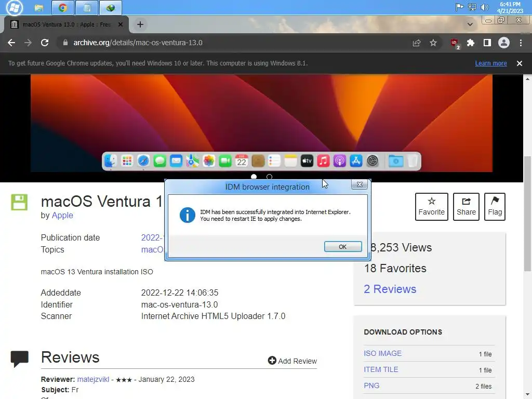Image resolution: width=532 pixels, height=399 pixels.
Task: Click the forward navigation arrow
Action: [x=28, y=43]
